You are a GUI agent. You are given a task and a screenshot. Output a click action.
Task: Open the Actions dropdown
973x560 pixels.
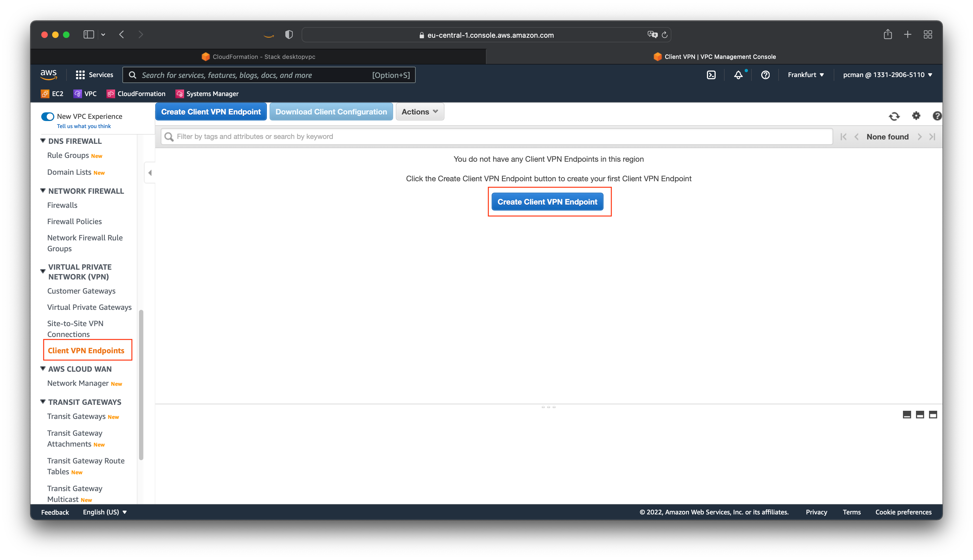419,112
